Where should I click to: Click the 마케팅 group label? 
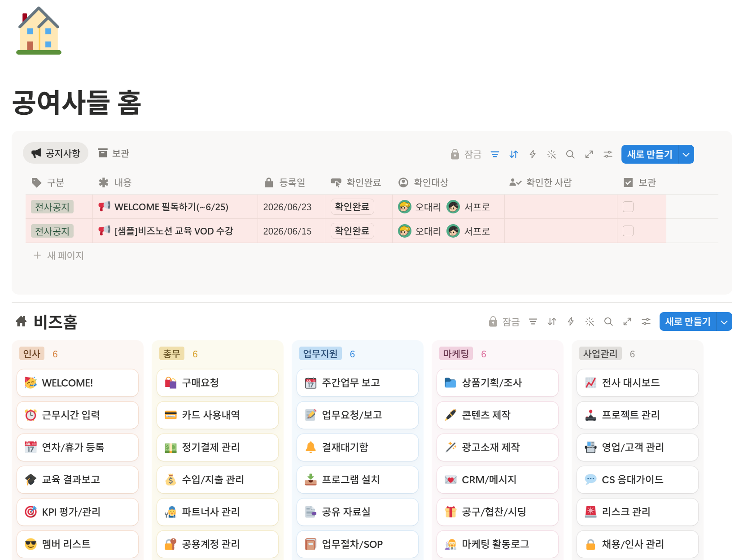(x=456, y=354)
